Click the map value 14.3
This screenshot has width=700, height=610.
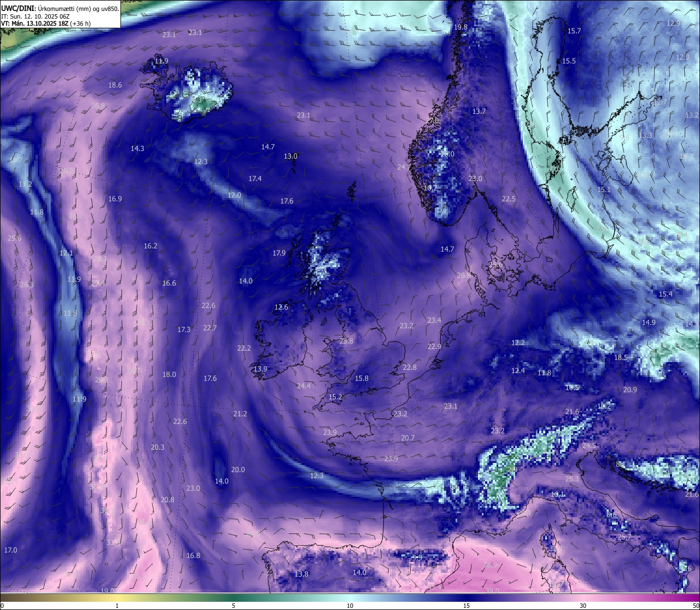pyautogui.click(x=137, y=149)
